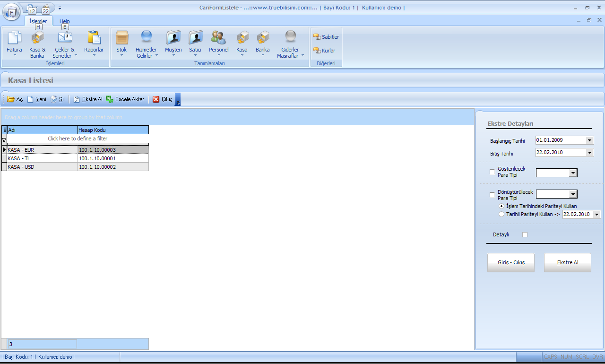
Task: Click the Ekstre Al panel button
Action: pyautogui.click(x=567, y=263)
